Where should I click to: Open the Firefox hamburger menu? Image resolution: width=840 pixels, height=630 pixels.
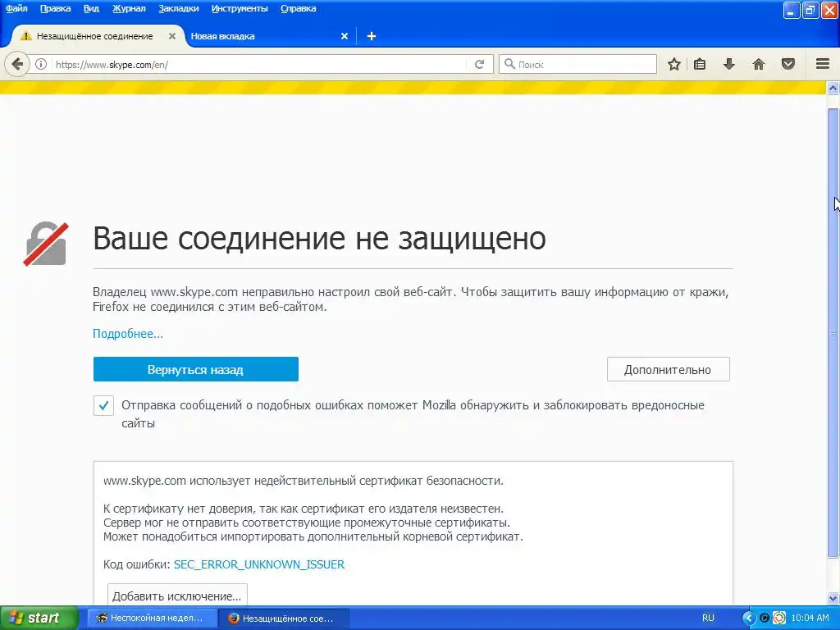point(823,64)
